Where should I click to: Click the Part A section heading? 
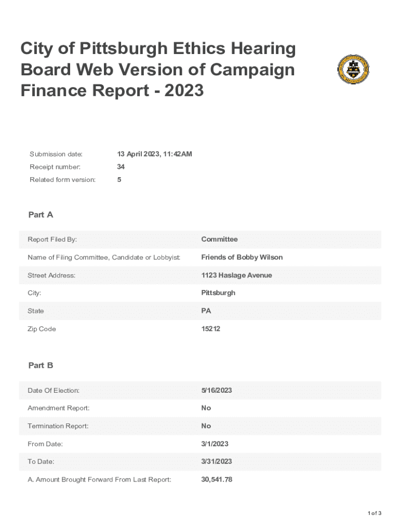41,215
